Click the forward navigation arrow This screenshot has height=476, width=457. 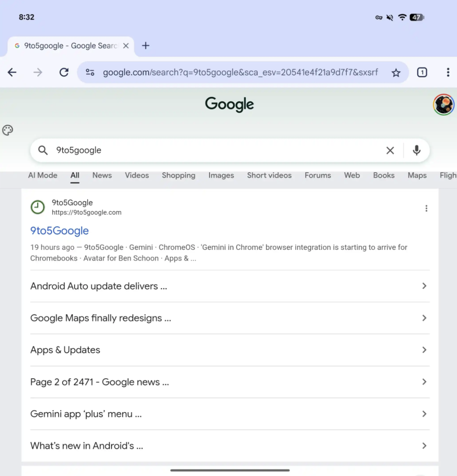pos(38,72)
